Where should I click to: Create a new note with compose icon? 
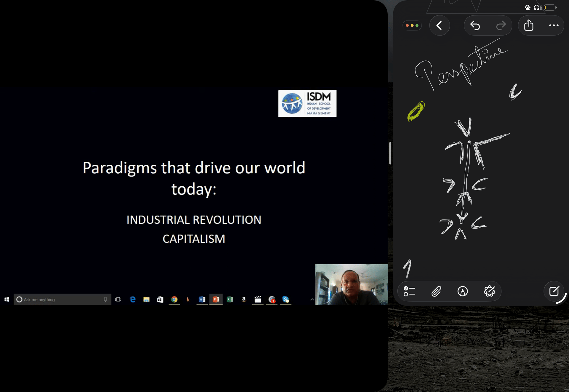(554, 291)
